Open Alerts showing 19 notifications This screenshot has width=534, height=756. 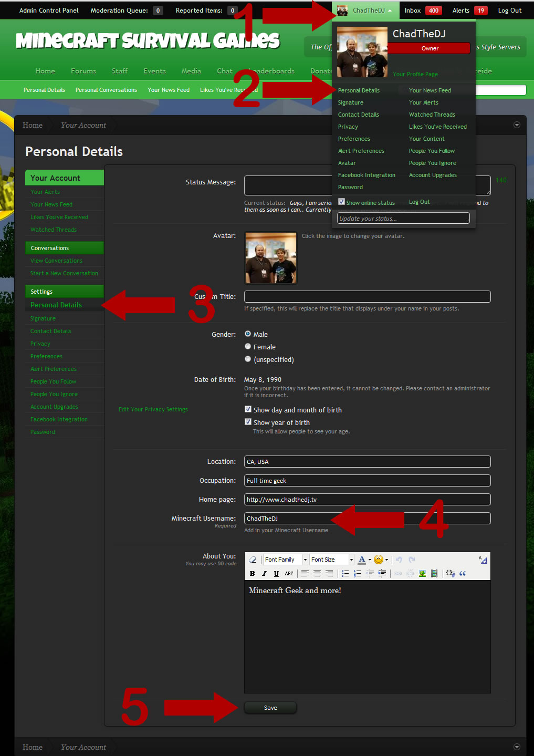pos(470,11)
